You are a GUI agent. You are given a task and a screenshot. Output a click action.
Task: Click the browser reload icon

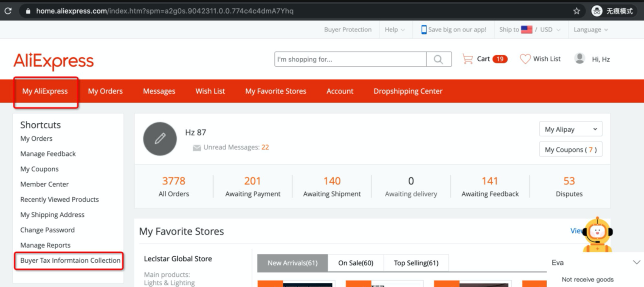(x=8, y=11)
